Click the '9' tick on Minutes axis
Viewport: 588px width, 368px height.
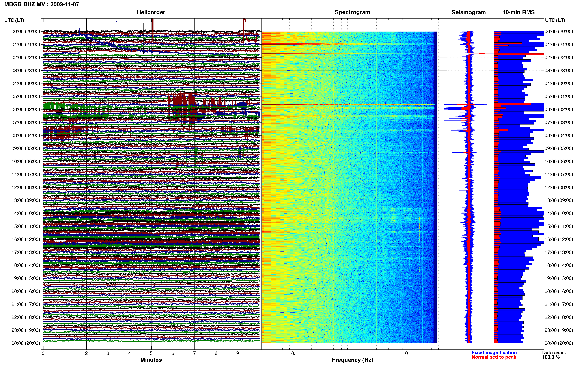tap(238, 353)
